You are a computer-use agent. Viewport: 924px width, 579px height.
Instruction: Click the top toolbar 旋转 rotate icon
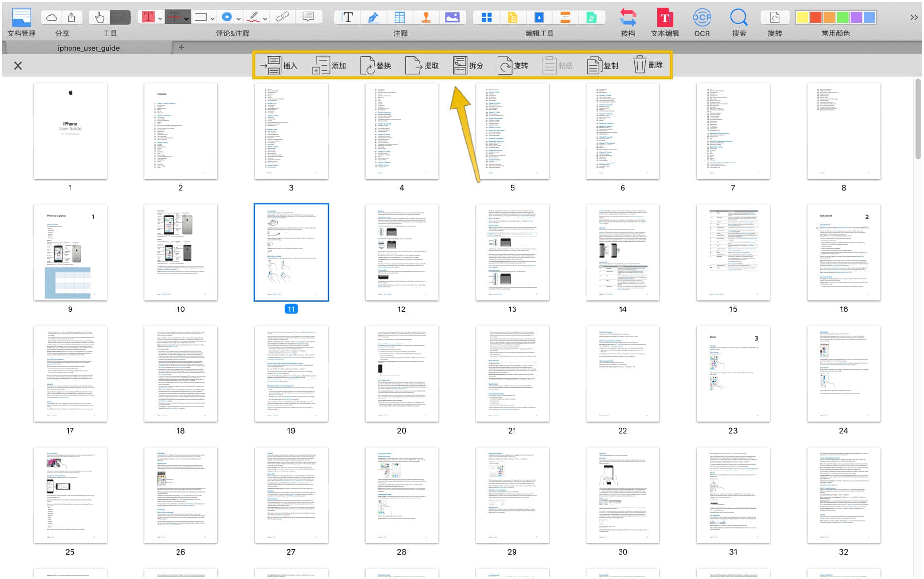click(775, 18)
